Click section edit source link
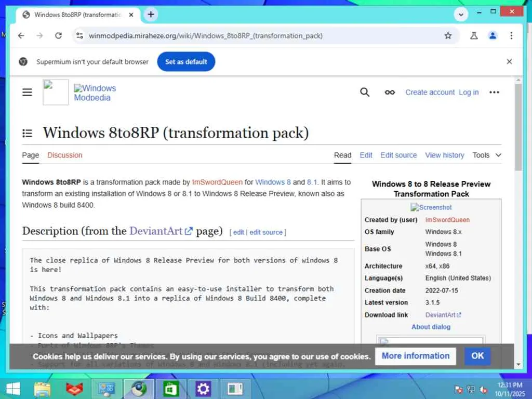The image size is (532, 399). tap(266, 232)
